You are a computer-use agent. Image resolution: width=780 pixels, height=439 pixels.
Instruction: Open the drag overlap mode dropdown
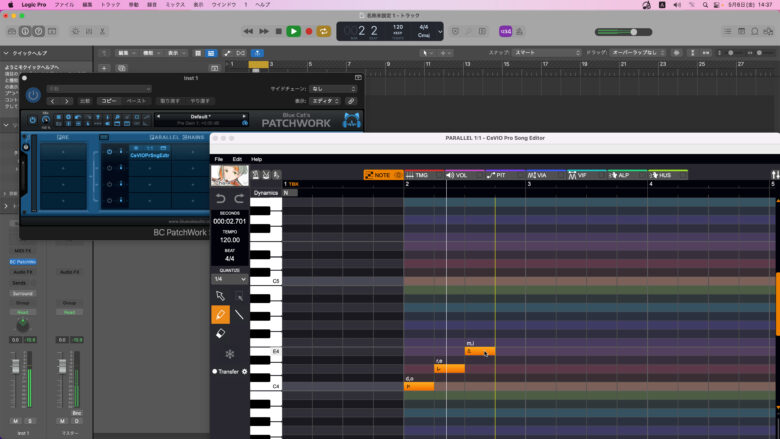click(x=638, y=53)
